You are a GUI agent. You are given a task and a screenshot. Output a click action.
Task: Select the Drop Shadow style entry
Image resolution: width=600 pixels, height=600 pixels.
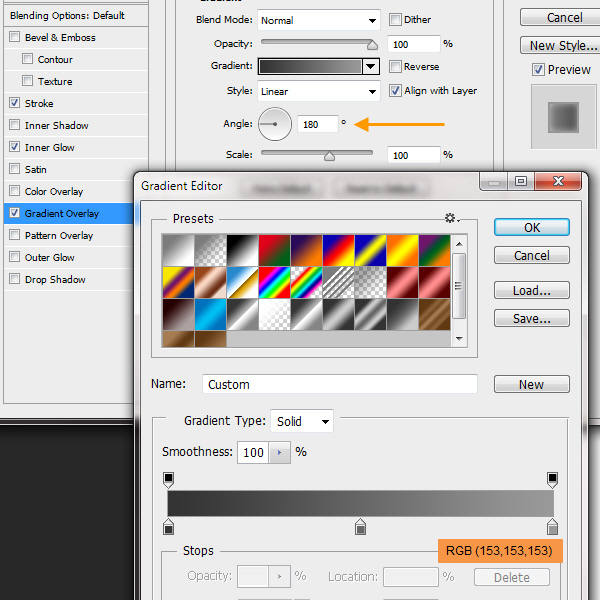click(55, 279)
